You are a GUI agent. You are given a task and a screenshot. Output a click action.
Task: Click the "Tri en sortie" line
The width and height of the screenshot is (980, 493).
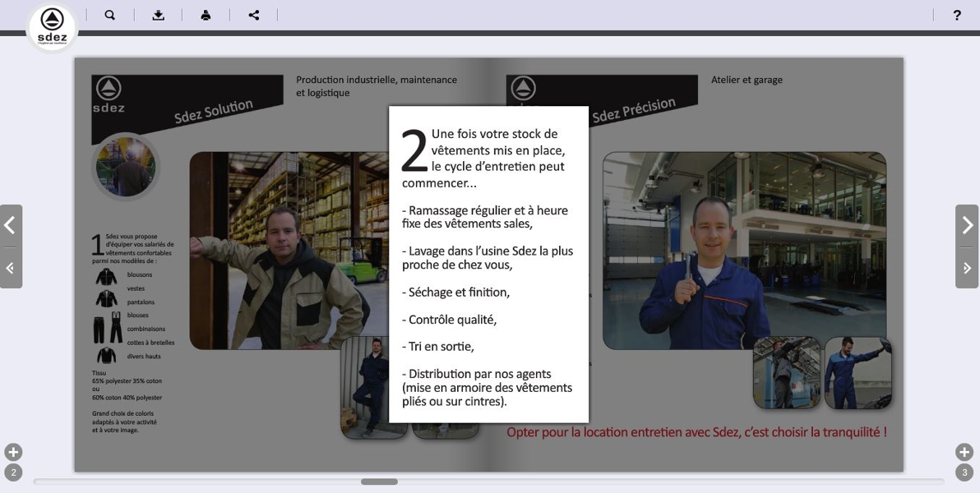point(438,346)
